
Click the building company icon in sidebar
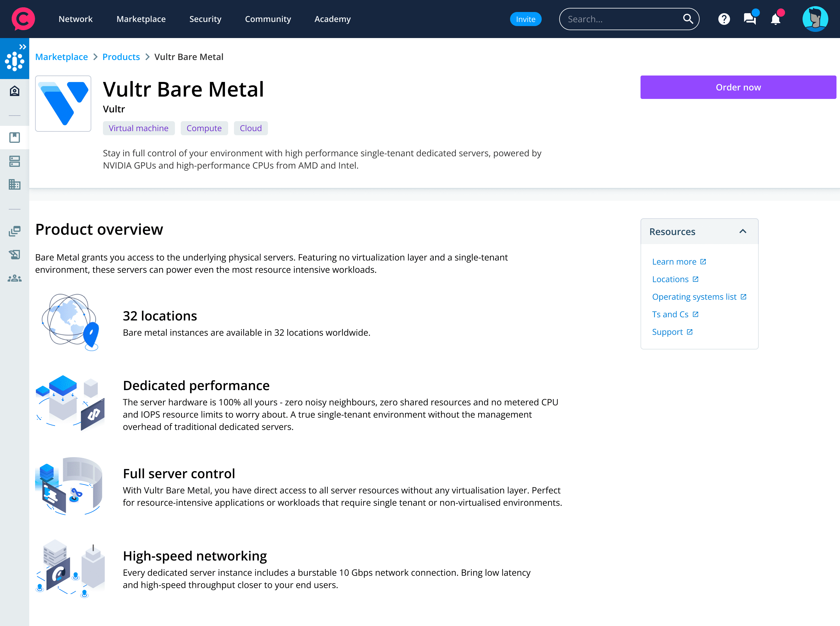(x=14, y=185)
